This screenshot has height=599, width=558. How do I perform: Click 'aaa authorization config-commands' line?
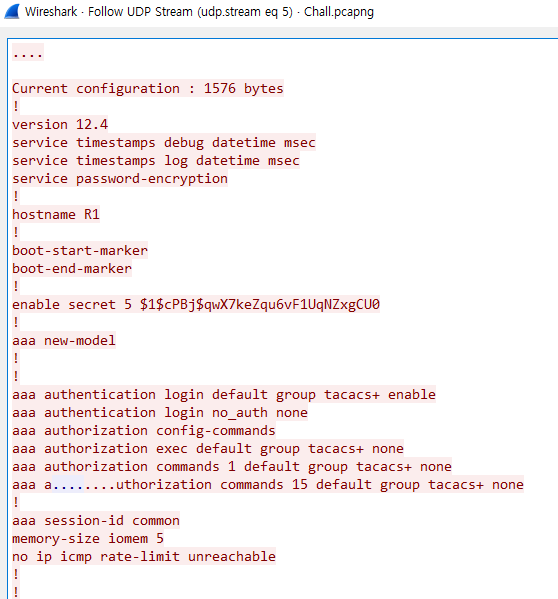144,431
